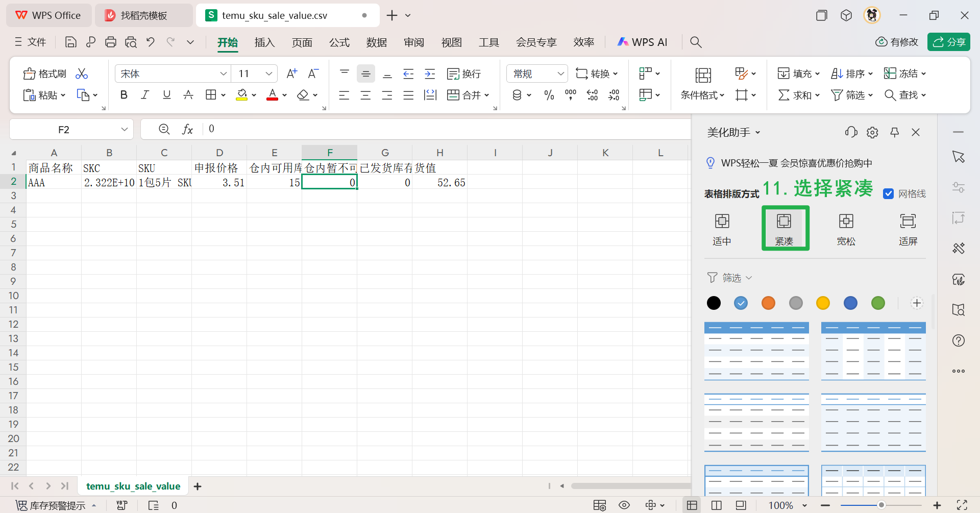Toggle underline formatting
Screen dimensions: 980x513
166,94
